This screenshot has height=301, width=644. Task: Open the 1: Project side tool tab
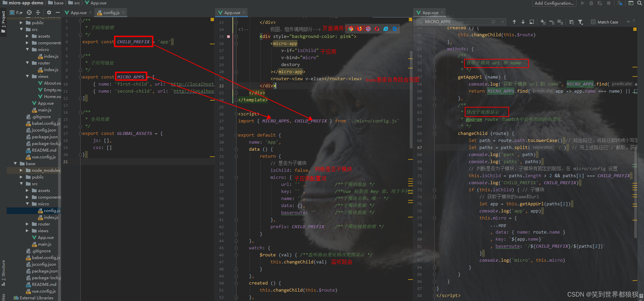(x=3, y=21)
